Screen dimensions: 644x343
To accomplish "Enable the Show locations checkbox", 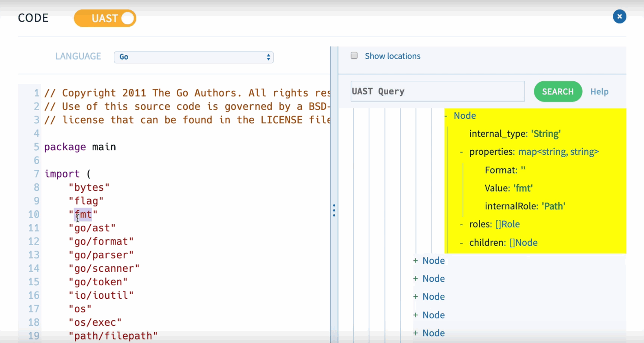I will point(354,56).
